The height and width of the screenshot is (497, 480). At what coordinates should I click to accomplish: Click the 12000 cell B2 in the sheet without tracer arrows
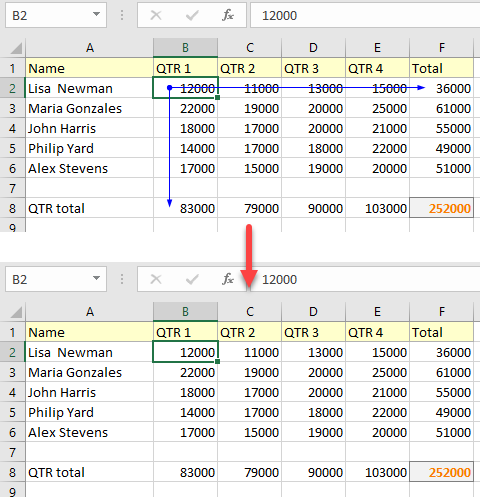point(185,352)
